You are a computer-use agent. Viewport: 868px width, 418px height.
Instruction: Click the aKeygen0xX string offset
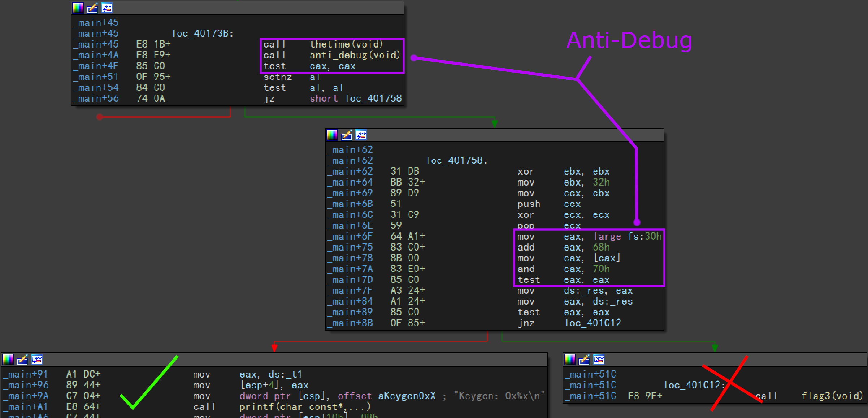pyautogui.click(x=407, y=396)
